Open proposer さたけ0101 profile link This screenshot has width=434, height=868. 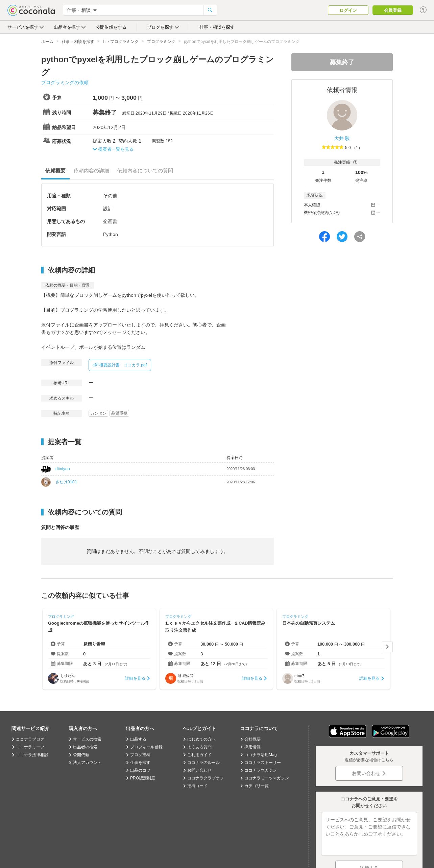66,482
